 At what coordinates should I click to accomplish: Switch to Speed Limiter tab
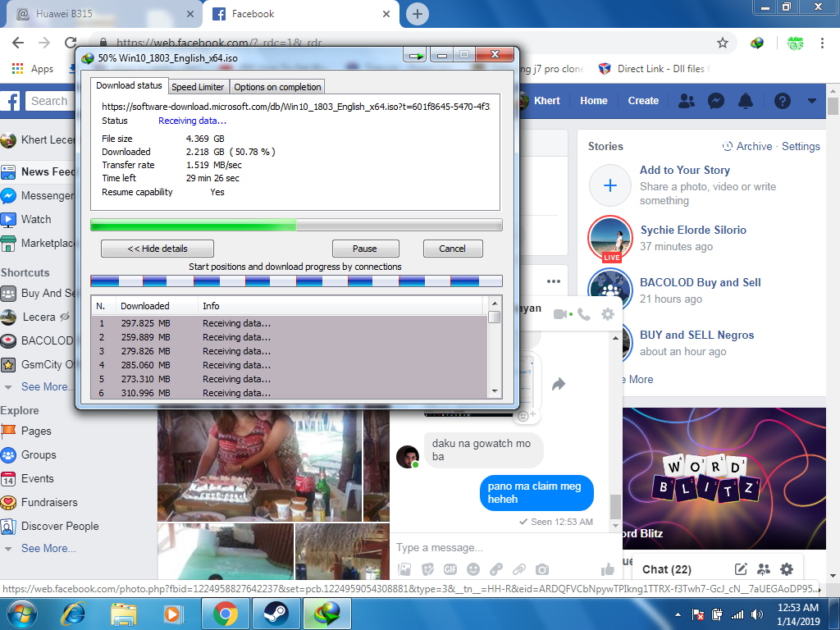(198, 87)
